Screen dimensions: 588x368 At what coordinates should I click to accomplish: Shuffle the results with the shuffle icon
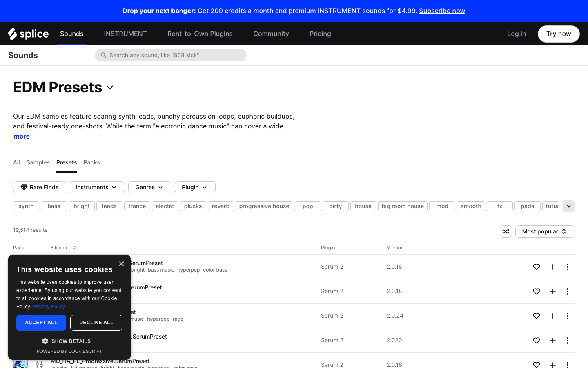506,231
